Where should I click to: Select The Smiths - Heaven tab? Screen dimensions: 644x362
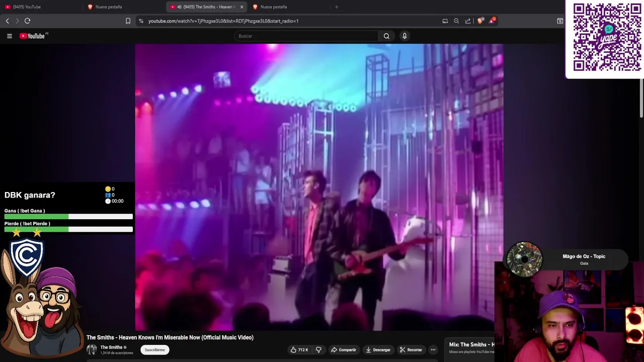(205, 7)
